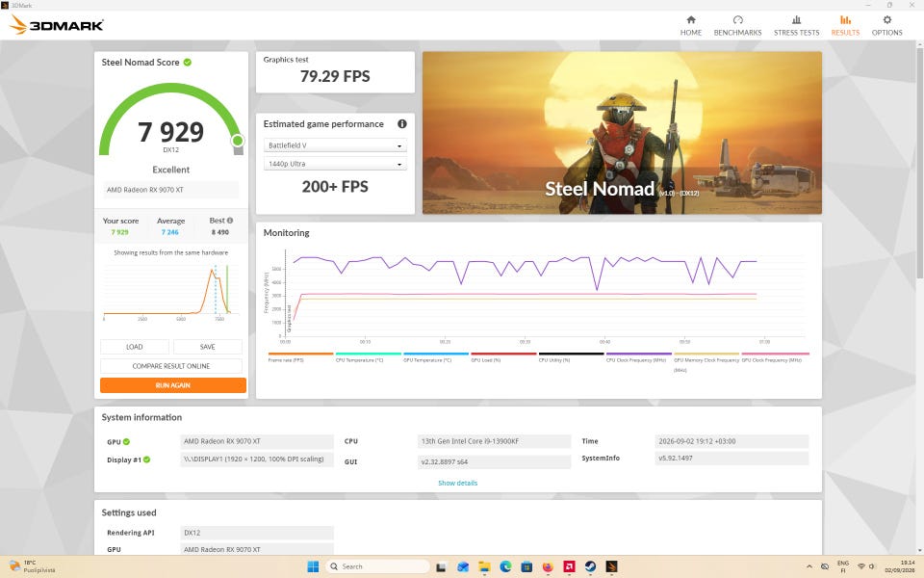The height and width of the screenshot is (578, 924).
Task: Click Compare Result Online button
Action: 171,366
